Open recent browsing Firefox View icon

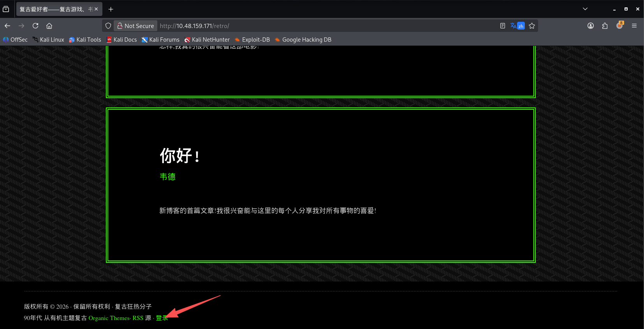point(6,9)
